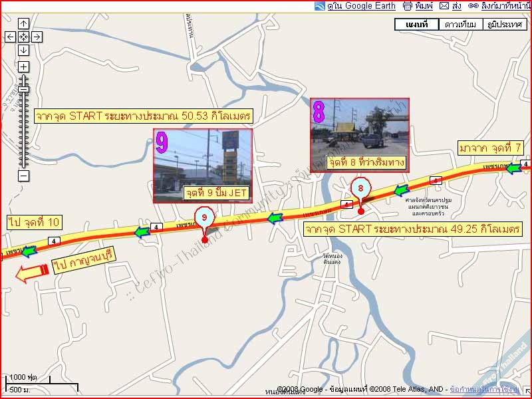Zoom out with the minus button

[23, 176]
